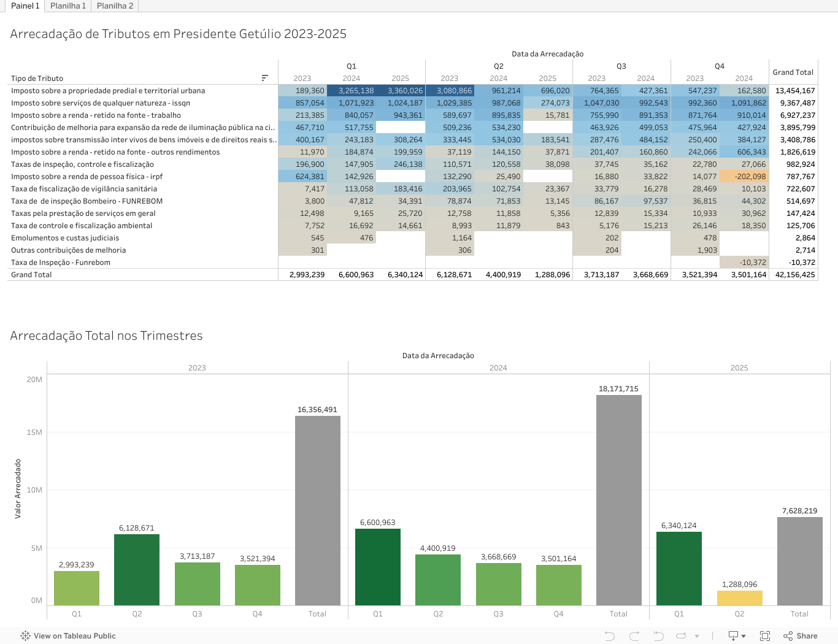Select the dark blue 3,360,026 cell
The height and width of the screenshot is (644, 838).
point(401,91)
